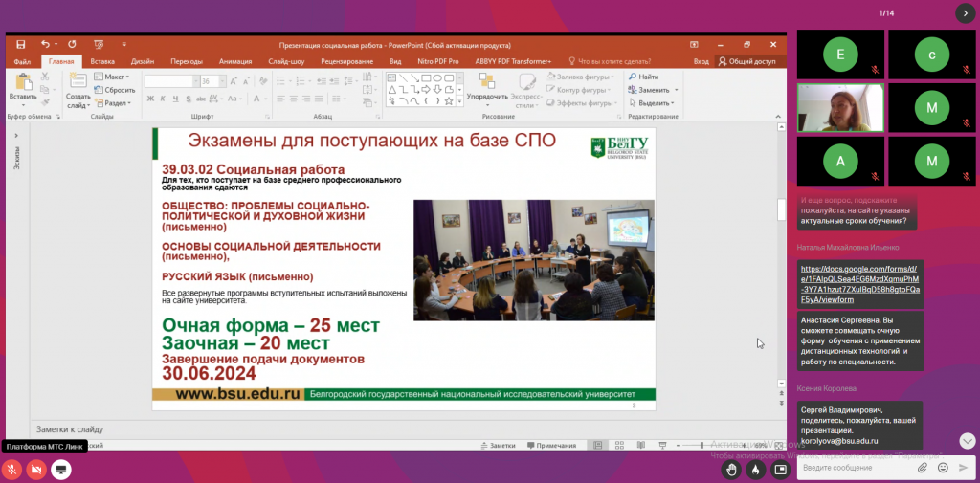
Task: Open the File (Файл) tab
Action: [x=23, y=62]
